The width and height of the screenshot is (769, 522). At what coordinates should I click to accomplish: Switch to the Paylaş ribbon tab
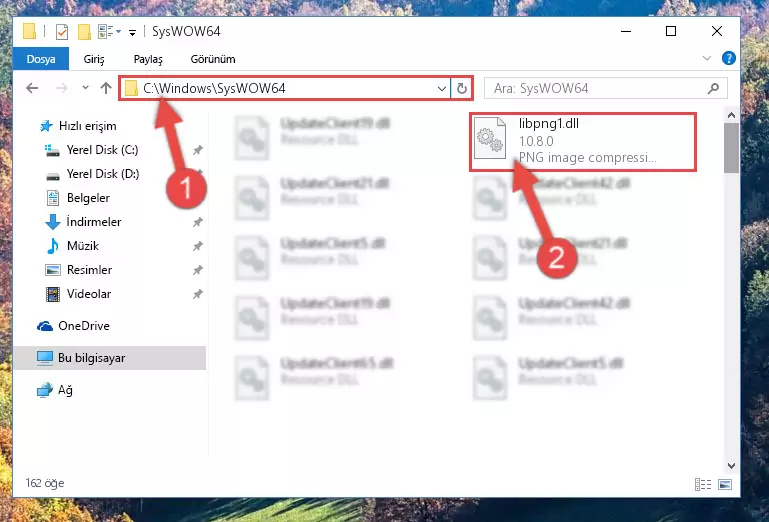click(x=148, y=59)
